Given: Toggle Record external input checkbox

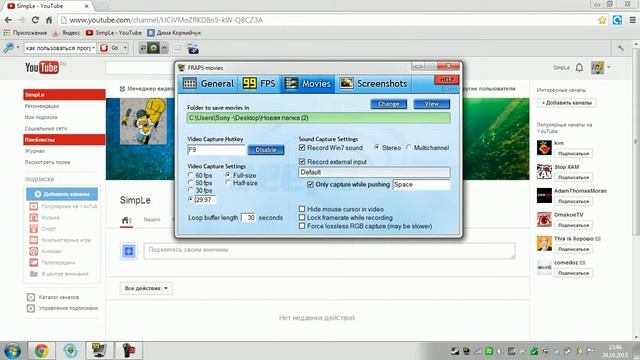Looking at the screenshot, I should coord(302,162).
